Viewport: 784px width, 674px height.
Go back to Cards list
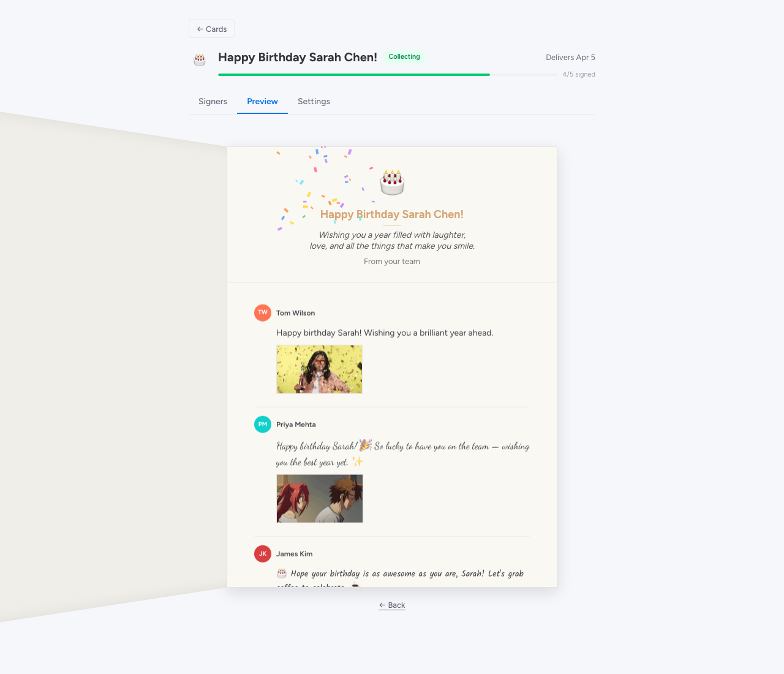coord(211,29)
